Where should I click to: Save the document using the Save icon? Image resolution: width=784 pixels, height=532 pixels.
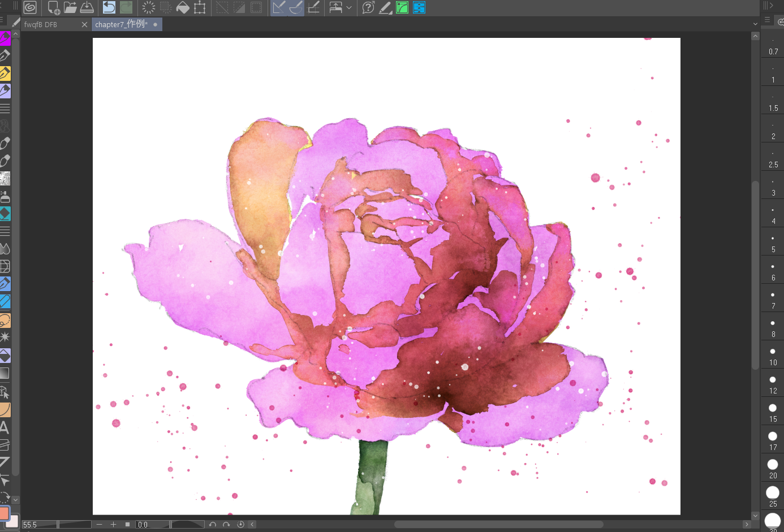(87, 7)
